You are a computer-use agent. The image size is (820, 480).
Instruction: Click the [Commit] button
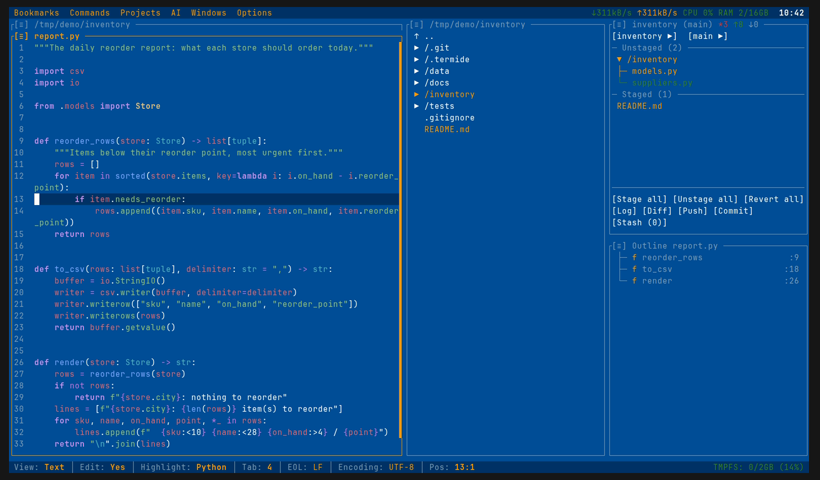click(x=733, y=211)
